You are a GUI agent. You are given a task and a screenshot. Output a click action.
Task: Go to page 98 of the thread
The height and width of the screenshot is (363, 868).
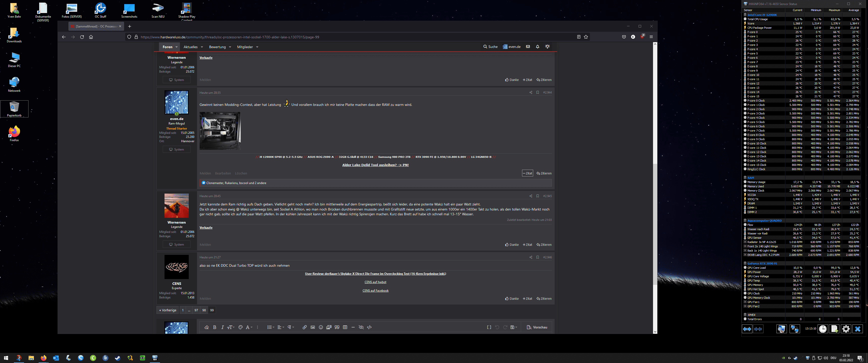[x=204, y=310]
